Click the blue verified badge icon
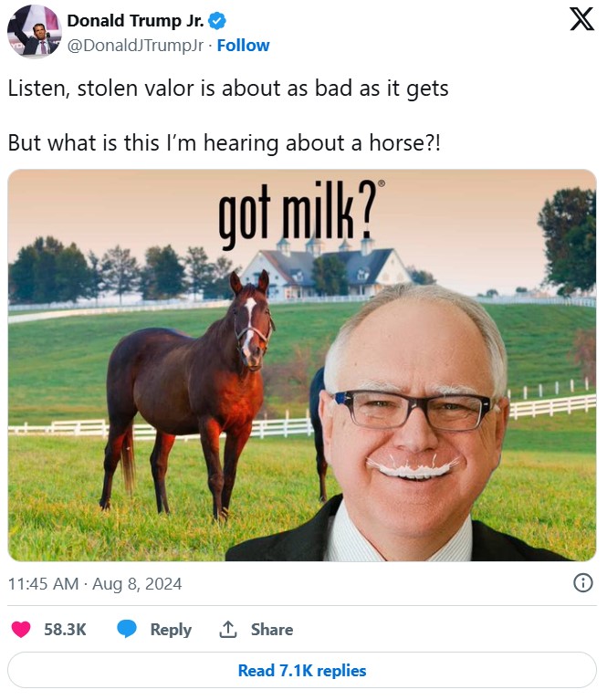607x700 pixels. pyautogui.click(x=217, y=21)
